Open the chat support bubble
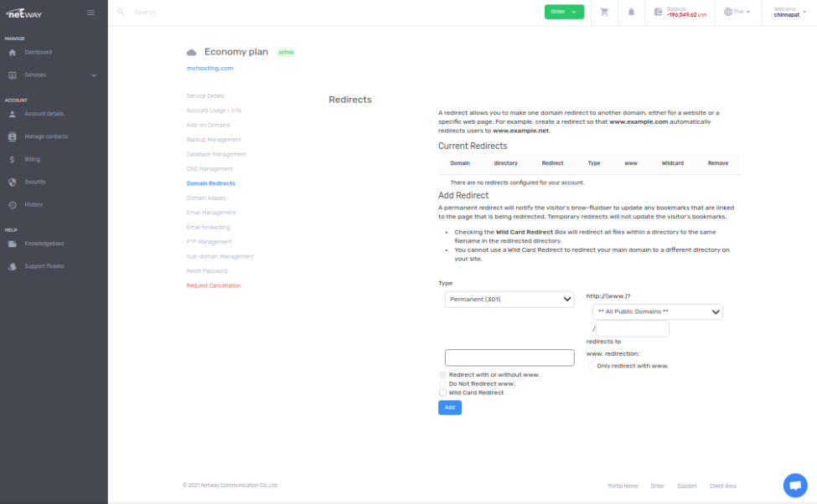817x504 pixels. 794,485
